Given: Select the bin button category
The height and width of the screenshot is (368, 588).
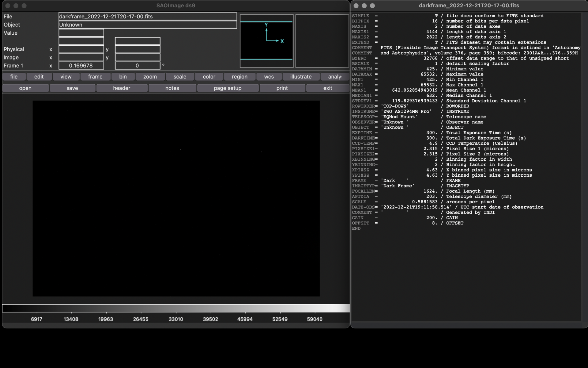Looking at the screenshot, I should click(x=123, y=77).
